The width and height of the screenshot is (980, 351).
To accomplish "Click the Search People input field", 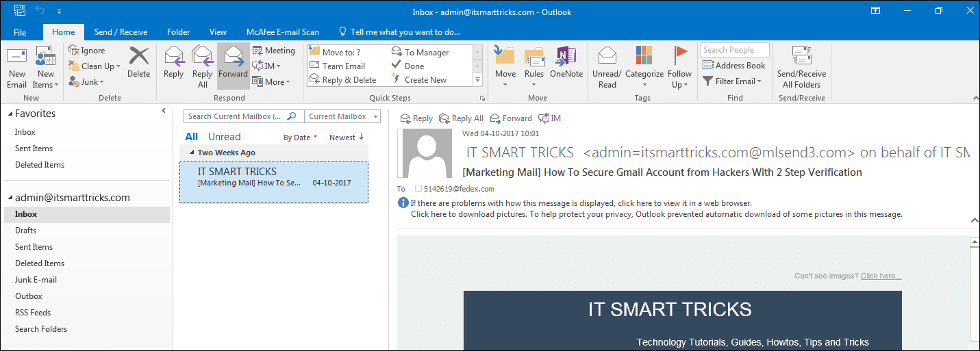I will (x=735, y=50).
